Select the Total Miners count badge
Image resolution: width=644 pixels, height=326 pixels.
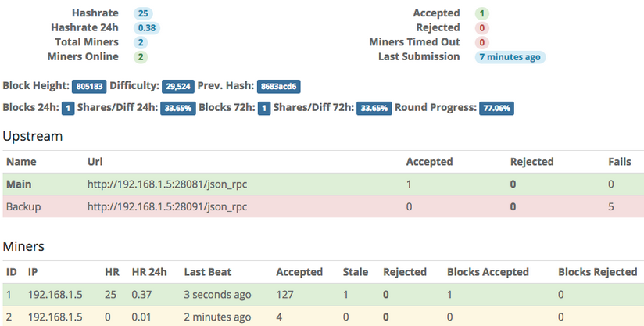tap(140, 42)
